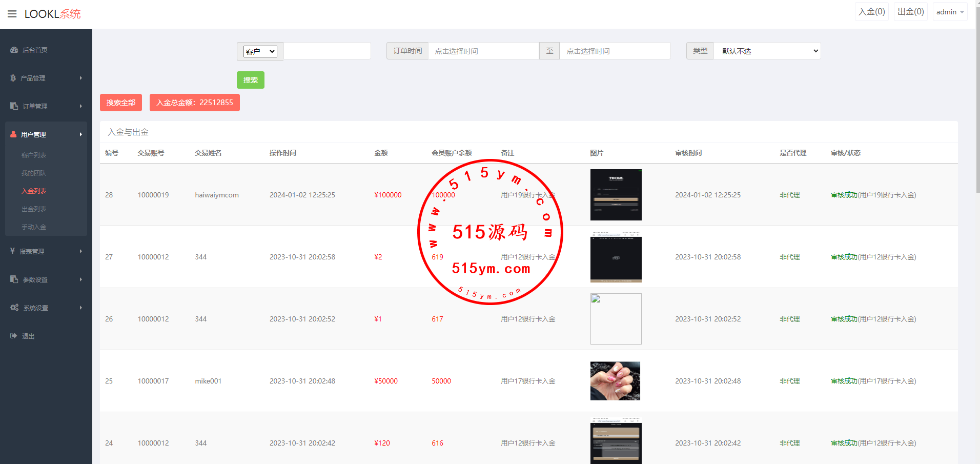The width and height of the screenshot is (980, 464).
Task: Select 手动入金 in the sidebar
Action: (34, 227)
